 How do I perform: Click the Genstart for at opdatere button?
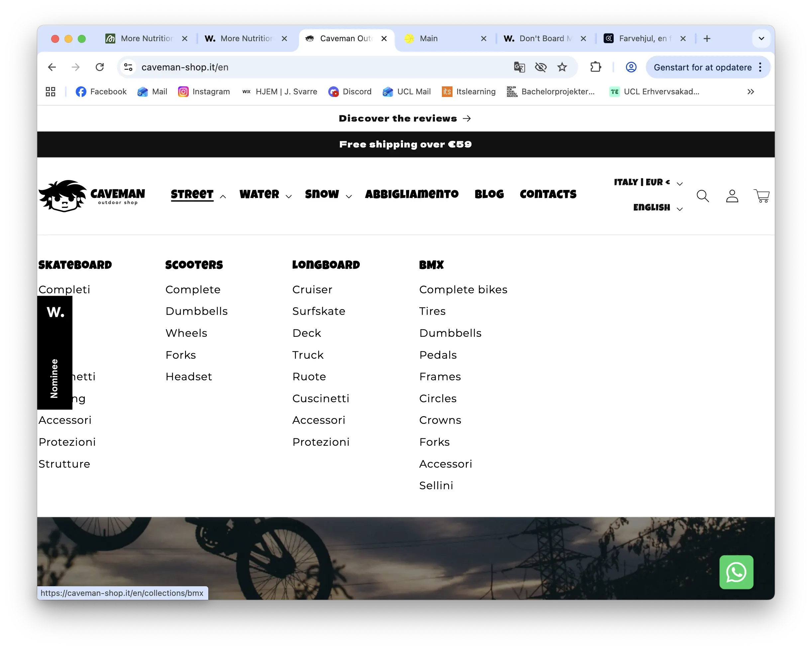click(x=703, y=67)
